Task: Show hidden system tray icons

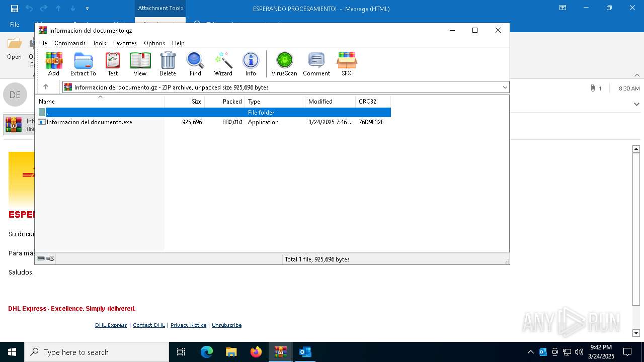Action: (530, 352)
